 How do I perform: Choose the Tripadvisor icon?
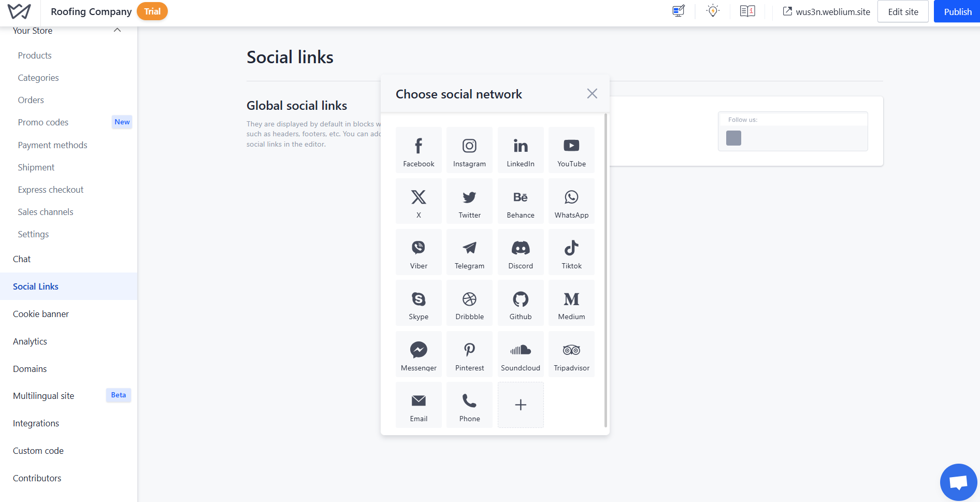point(571,354)
